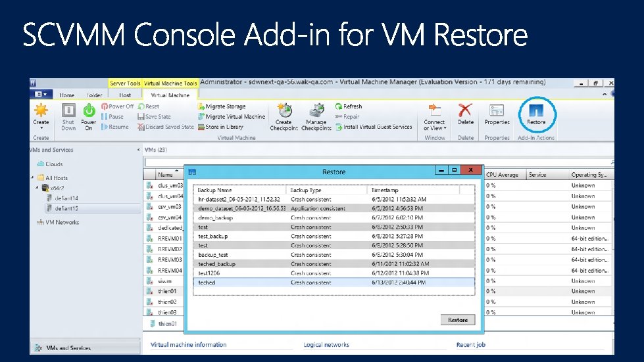Select VM Networks in the tree
Image resolution: width=644 pixels, height=362 pixels.
pyautogui.click(x=58, y=222)
